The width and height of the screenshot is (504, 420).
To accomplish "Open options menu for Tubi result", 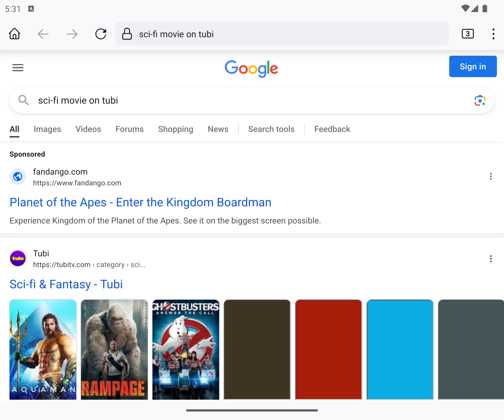I will click(491, 258).
